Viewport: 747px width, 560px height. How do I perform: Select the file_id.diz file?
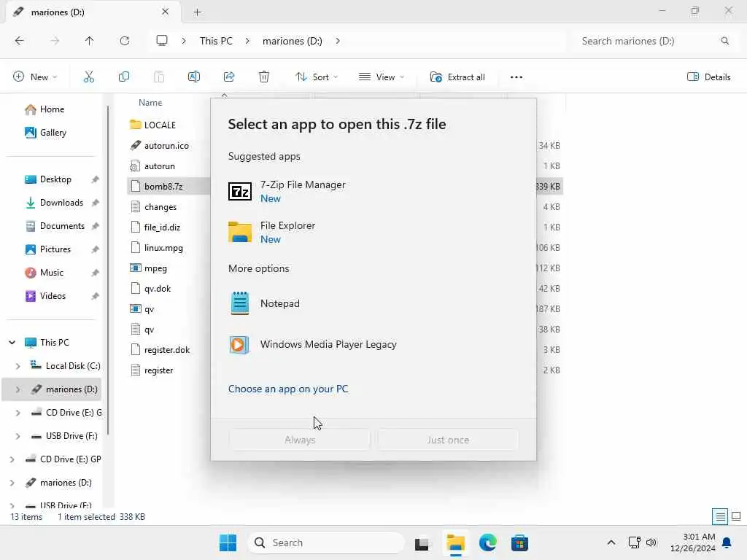tap(162, 227)
